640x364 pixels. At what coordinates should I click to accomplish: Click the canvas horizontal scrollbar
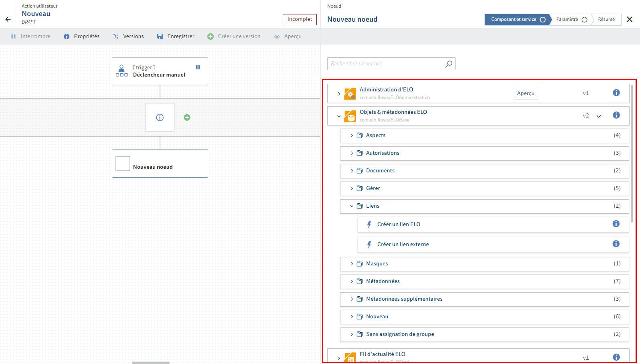(151, 363)
